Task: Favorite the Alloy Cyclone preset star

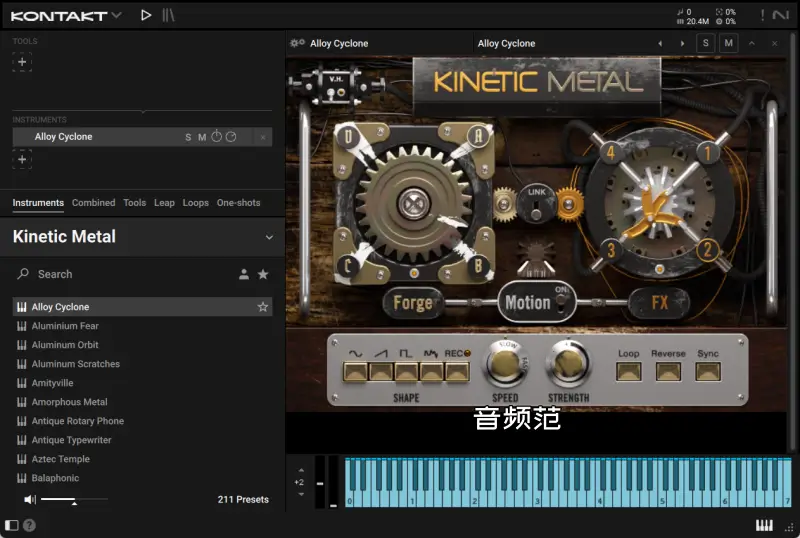Action: (263, 307)
